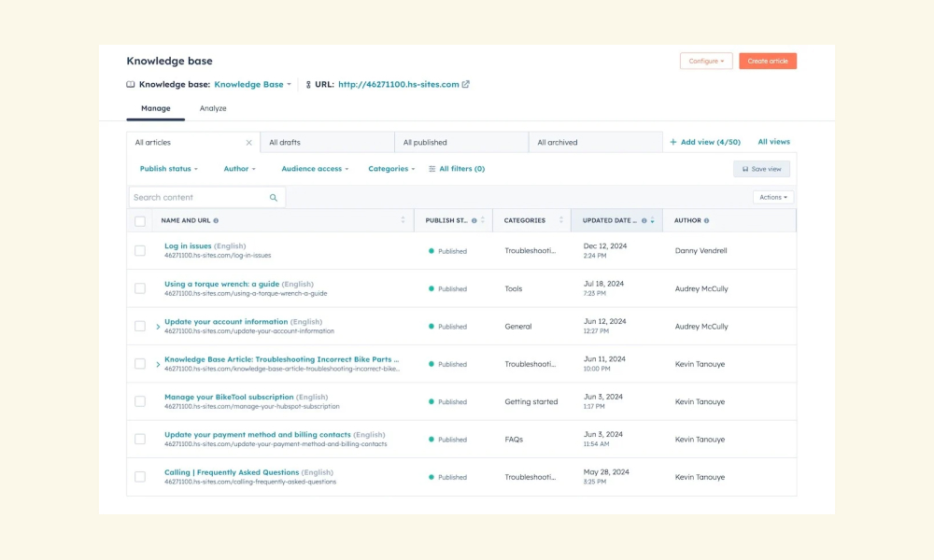Click the Tools category cell
Screen dimensions: 934x560
click(x=513, y=288)
